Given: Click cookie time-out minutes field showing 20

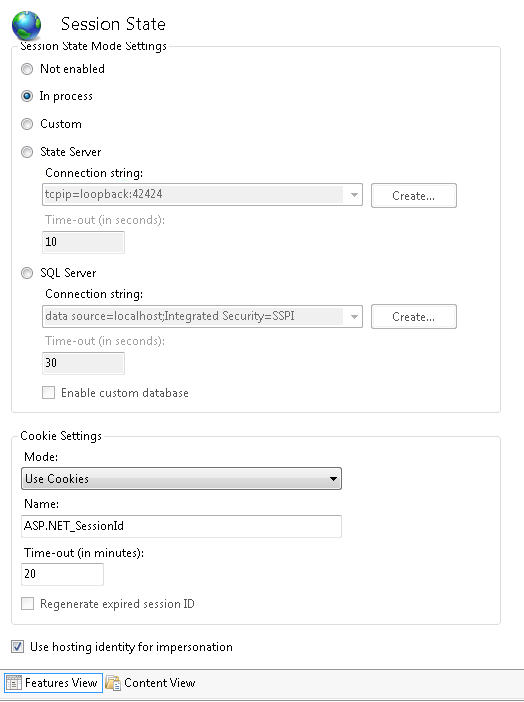Looking at the screenshot, I should point(62,574).
